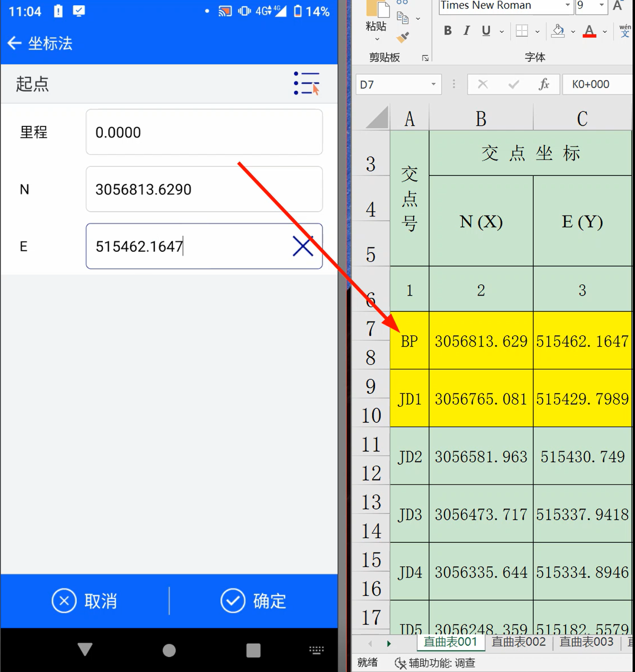This screenshot has height=672, width=635.
Task: Select column A header
Action: [x=409, y=118]
